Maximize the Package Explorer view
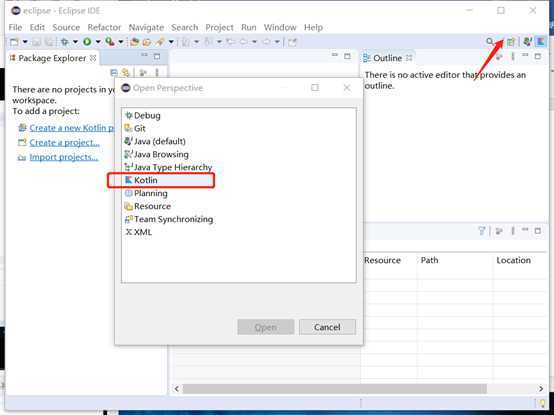 pos(157,56)
